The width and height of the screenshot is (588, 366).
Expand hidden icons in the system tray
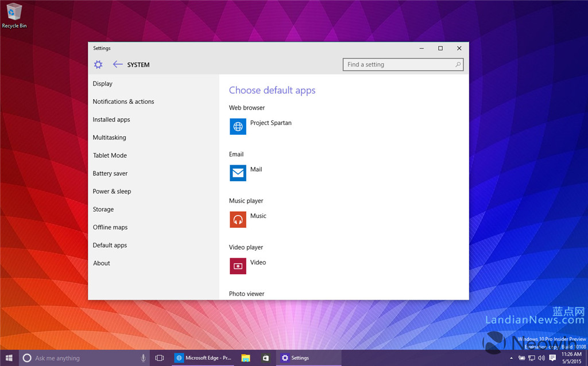(x=512, y=357)
